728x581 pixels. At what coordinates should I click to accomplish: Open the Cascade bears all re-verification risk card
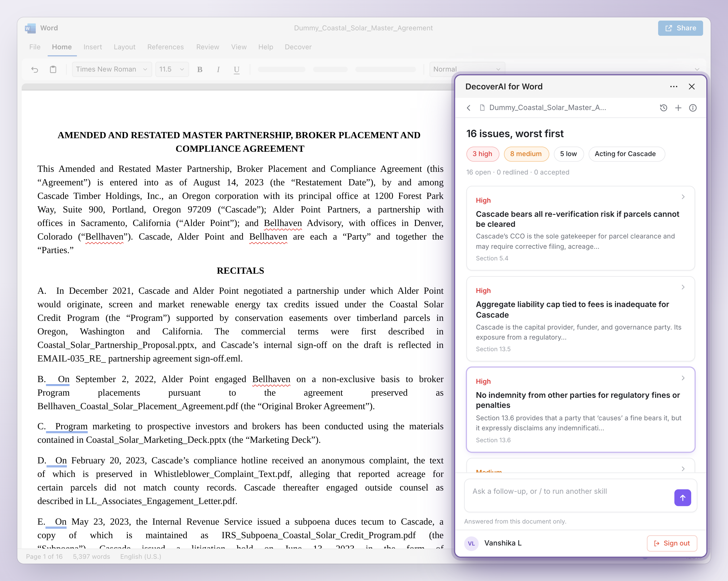pos(580,228)
